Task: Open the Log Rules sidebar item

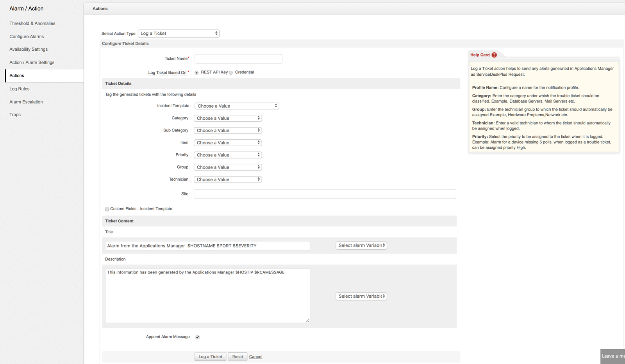Action: (20, 89)
